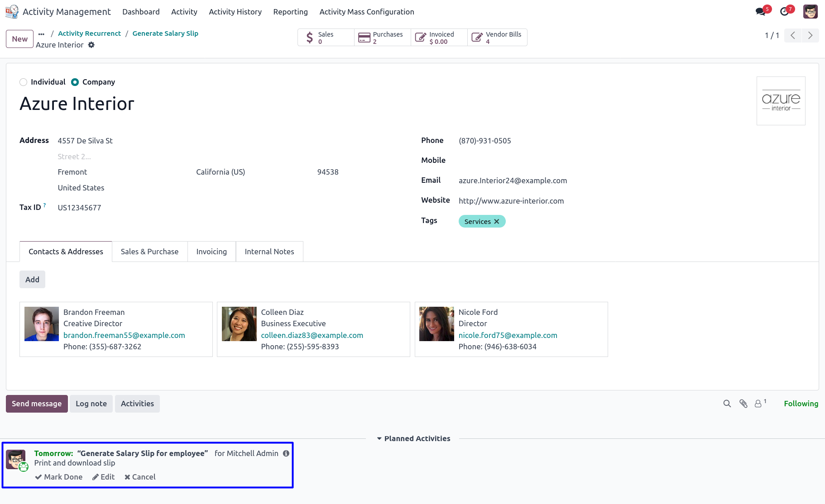
Task: Open the activities clock icon
Action: [x=785, y=12]
